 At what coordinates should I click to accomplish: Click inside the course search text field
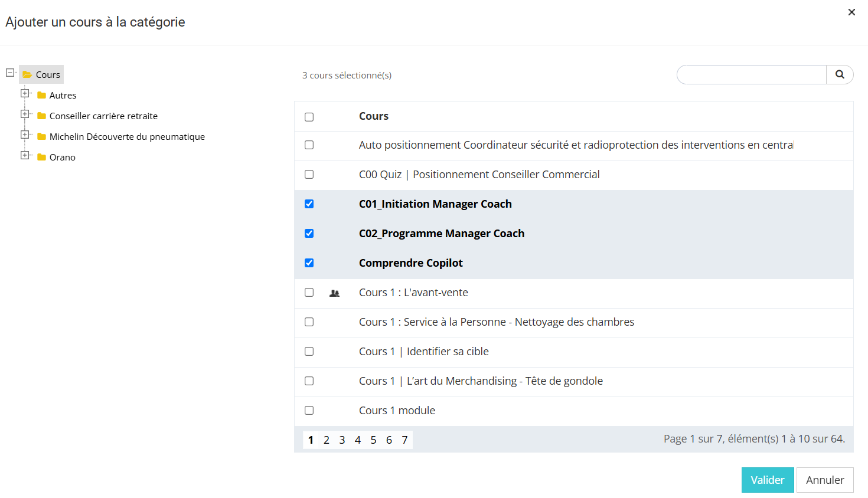pyautogui.click(x=751, y=75)
